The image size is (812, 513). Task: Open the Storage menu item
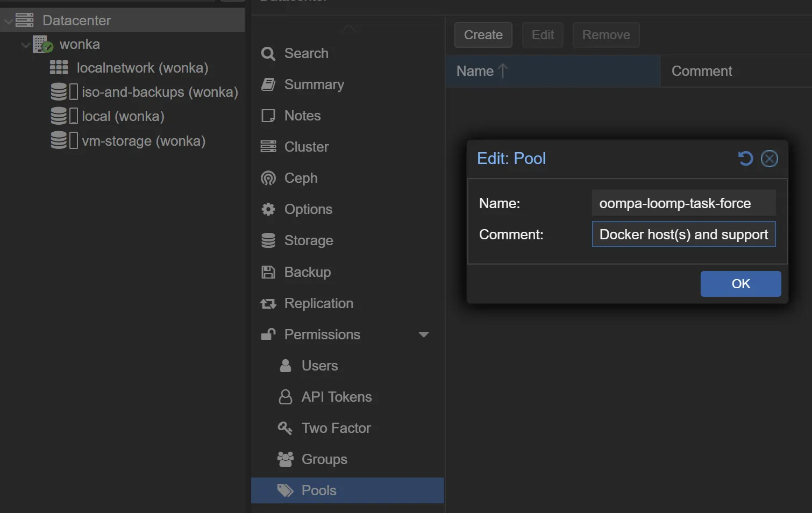(x=347, y=241)
